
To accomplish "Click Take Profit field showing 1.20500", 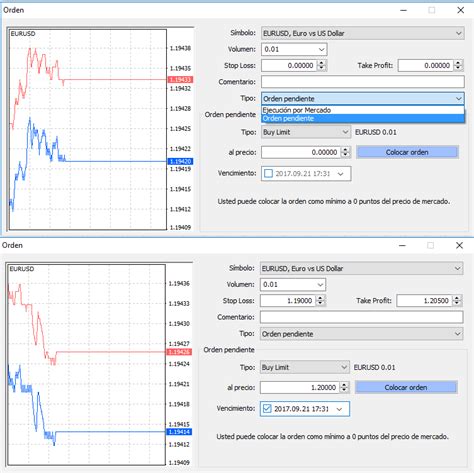I will (x=424, y=301).
